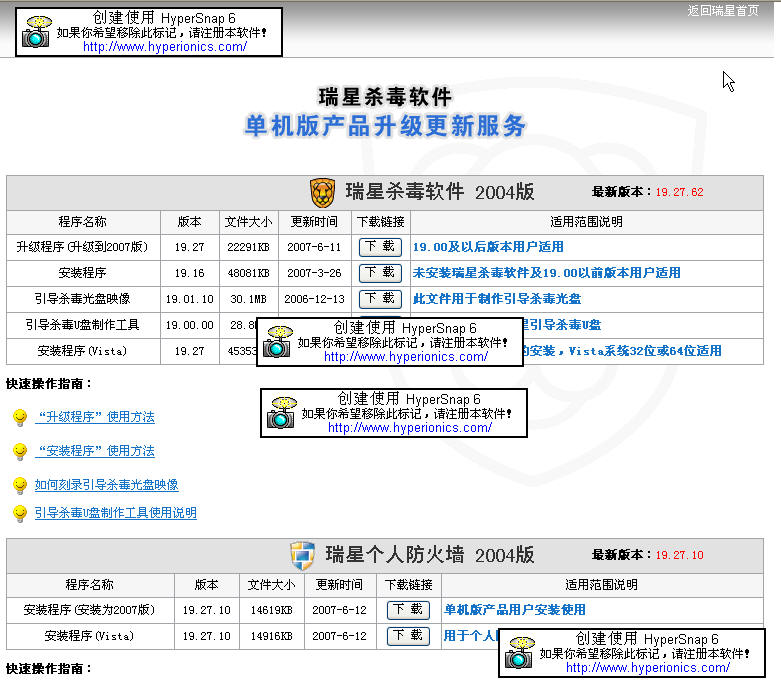Download the antivirus 安装程序 version 19.16
Viewport: 781px width, 685px height.
pyautogui.click(x=380, y=273)
